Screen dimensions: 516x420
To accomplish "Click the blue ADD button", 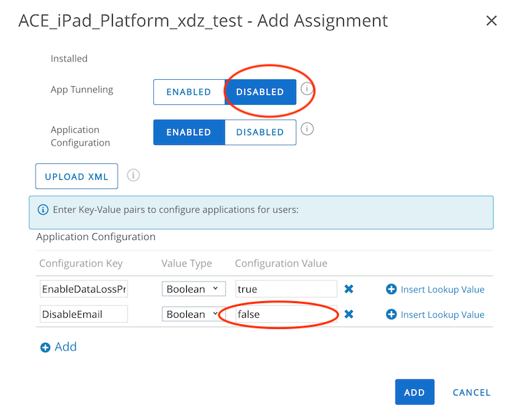I will (x=414, y=392).
